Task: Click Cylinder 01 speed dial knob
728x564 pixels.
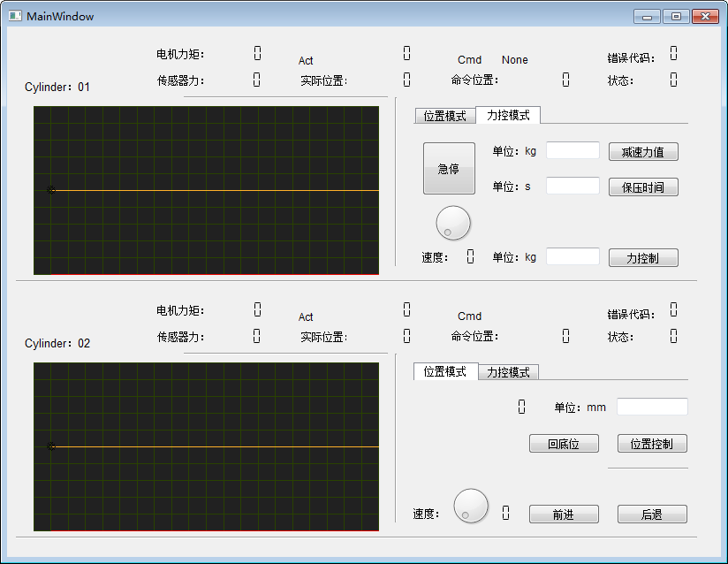Action: pos(453,223)
